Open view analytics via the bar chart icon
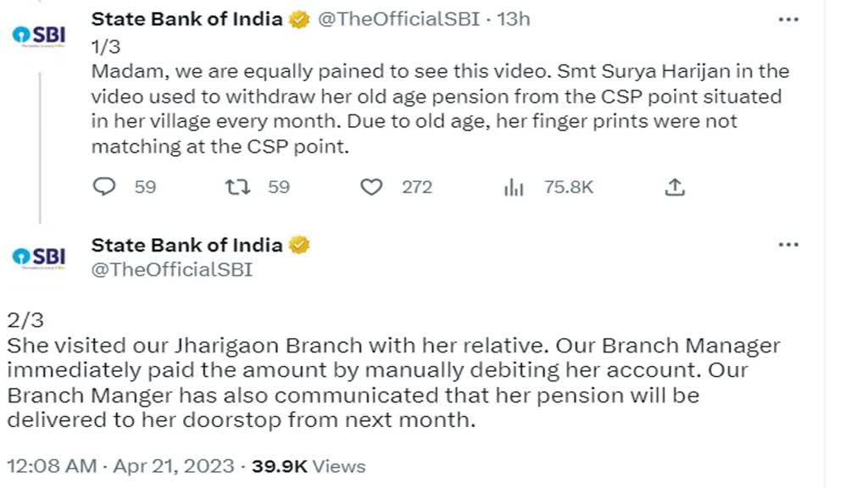Viewport: 868px width, 488px height. point(515,187)
